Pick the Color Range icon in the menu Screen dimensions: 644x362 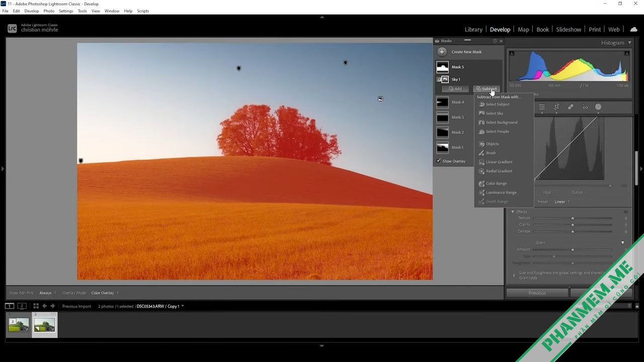pos(482,184)
